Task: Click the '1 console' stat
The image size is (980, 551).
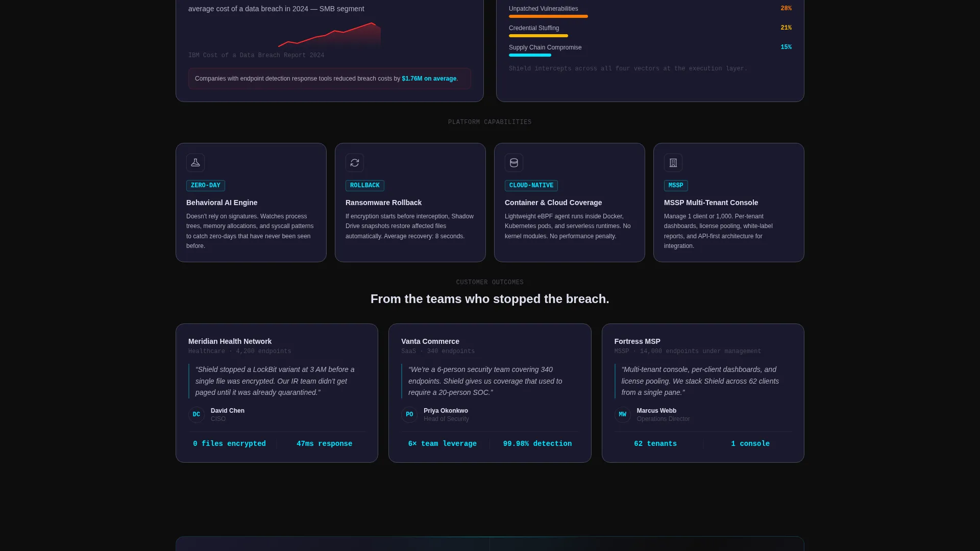Action: point(750,444)
